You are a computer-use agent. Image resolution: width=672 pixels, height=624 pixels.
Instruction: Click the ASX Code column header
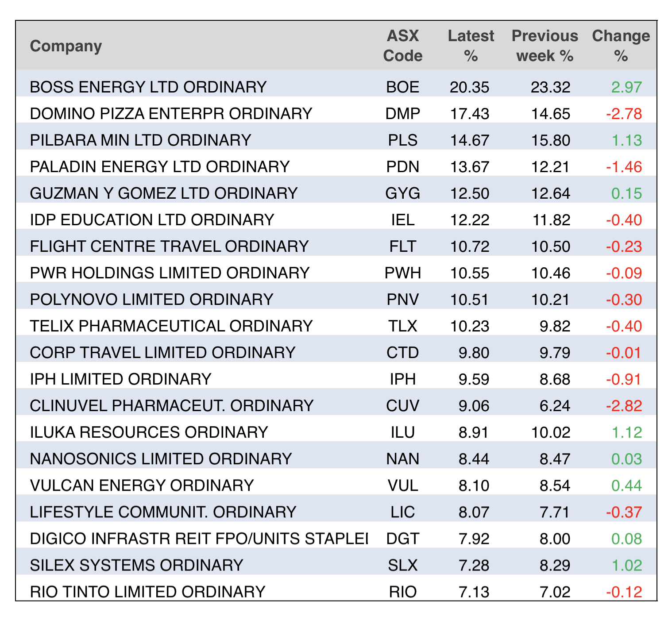tap(402, 46)
